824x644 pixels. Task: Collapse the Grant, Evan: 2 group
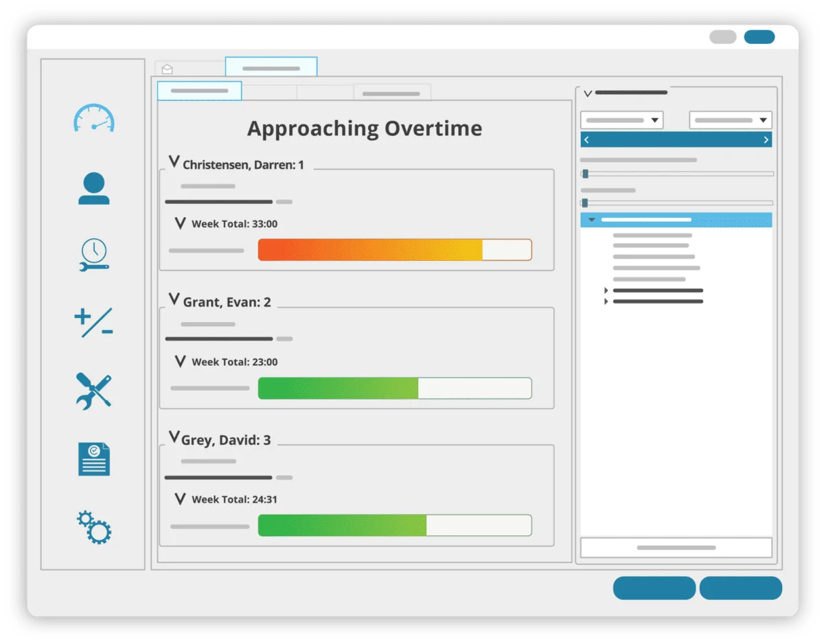pyautogui.click(x=174, y=299)
